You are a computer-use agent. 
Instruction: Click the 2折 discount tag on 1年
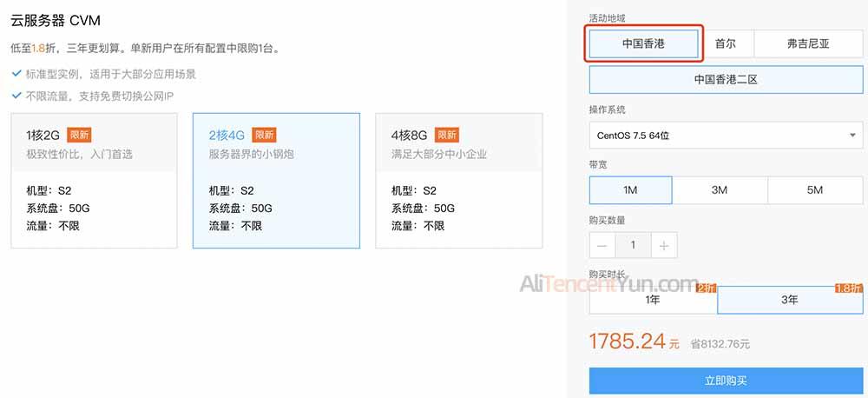707,288
